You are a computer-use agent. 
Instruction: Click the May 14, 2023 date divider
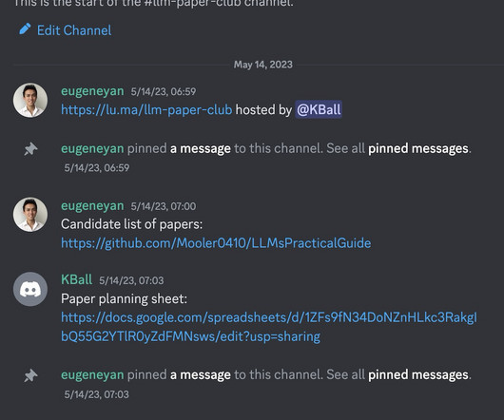[x=262, y=65]
